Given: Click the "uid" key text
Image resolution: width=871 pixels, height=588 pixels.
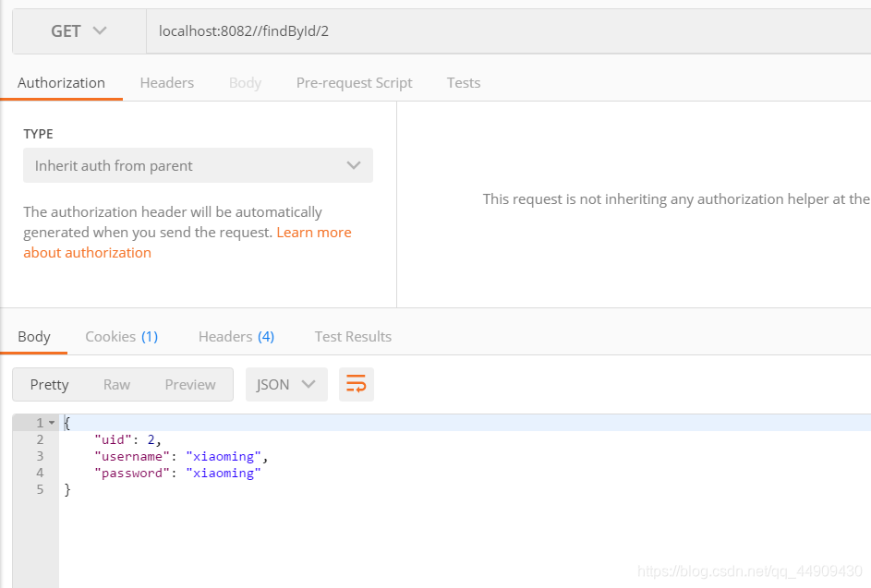Looking at the screenshot, I should 113,439.
